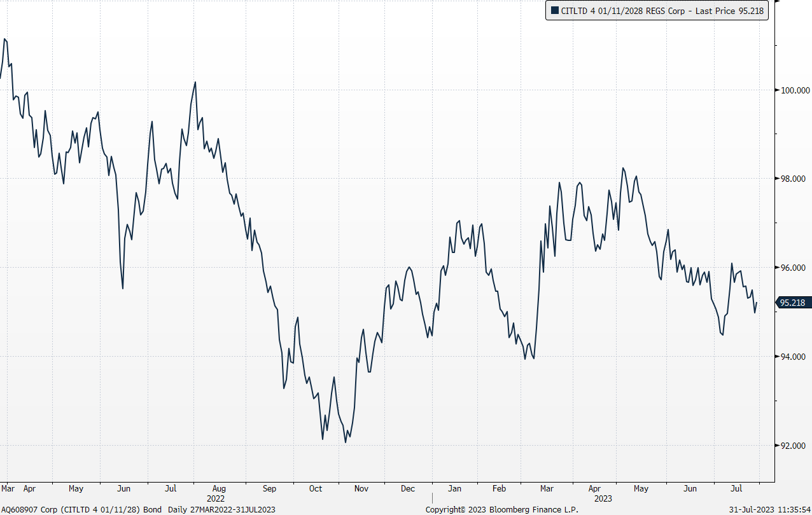
Task: Click the Dec x-axis label
Action: 408,489
